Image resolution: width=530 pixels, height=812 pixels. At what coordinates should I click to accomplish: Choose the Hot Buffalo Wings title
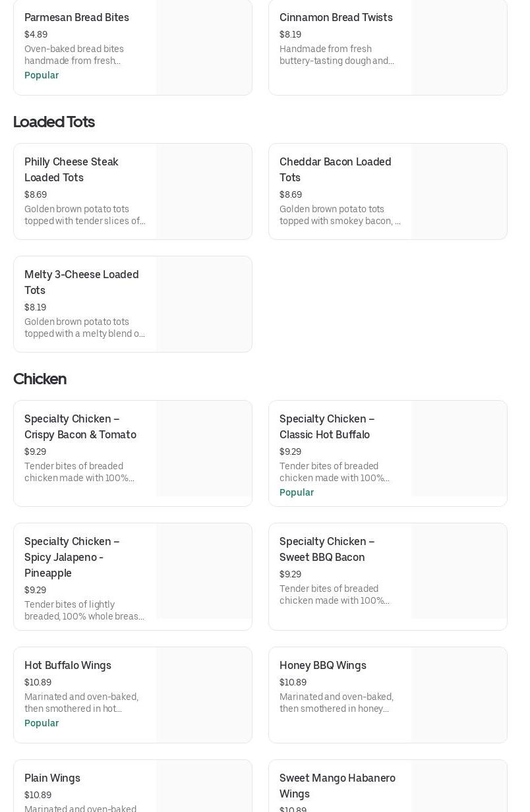pos(68,665)
